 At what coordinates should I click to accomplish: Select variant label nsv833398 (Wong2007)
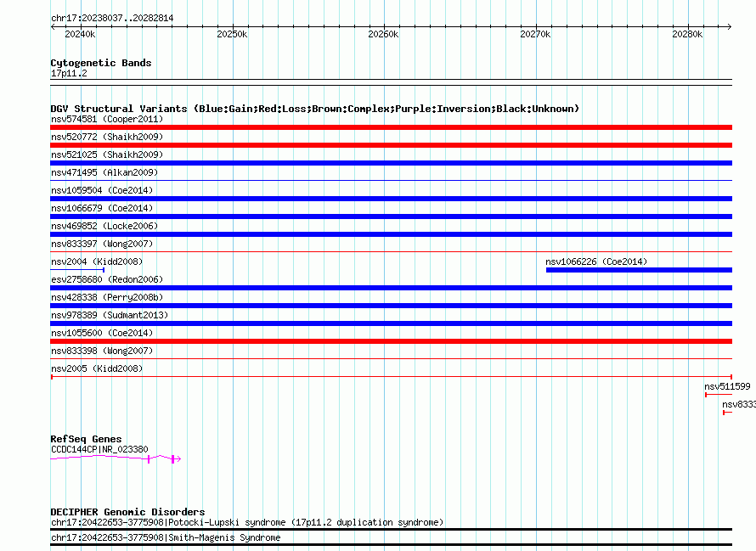click(102, 351)
